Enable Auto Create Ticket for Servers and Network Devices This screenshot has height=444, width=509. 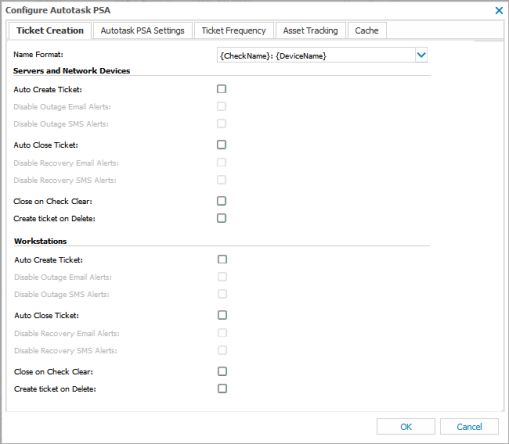pos(222,89)
